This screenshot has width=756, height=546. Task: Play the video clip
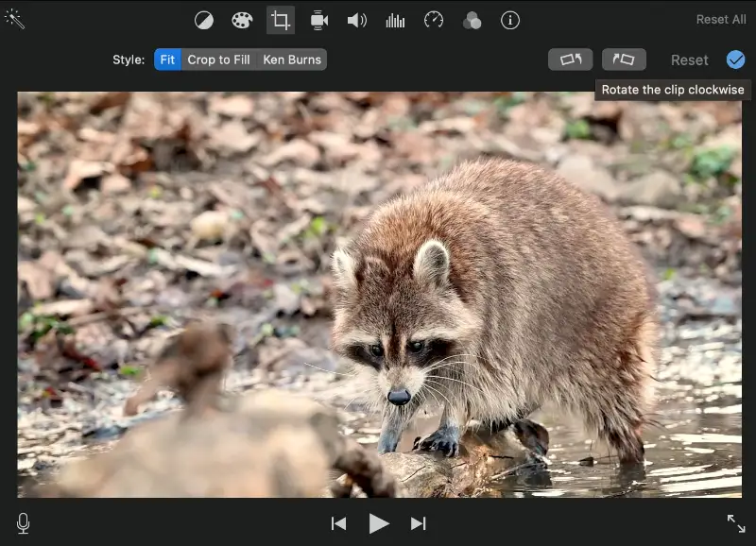pos(379,523)
